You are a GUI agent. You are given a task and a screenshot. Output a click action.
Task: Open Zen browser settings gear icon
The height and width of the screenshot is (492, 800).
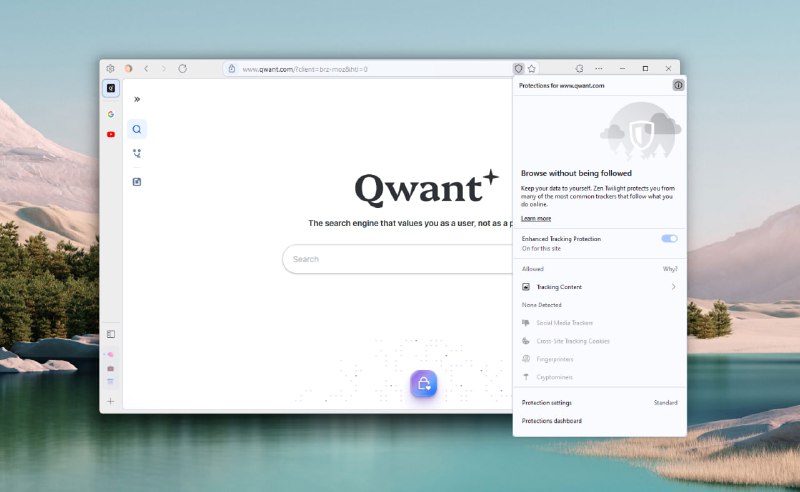coord(110,69)
